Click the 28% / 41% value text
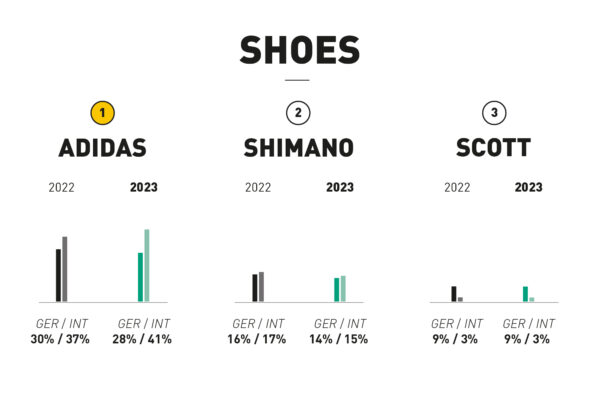 click(x=142, y=339)
